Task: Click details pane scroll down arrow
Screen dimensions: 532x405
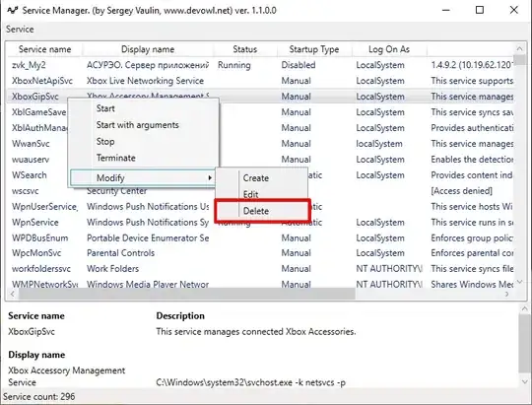Action: [525, 382]
